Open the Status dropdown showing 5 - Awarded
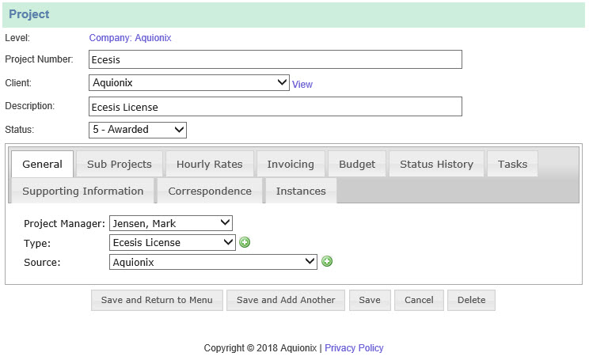The image size is (589, 364). (138, 130)
